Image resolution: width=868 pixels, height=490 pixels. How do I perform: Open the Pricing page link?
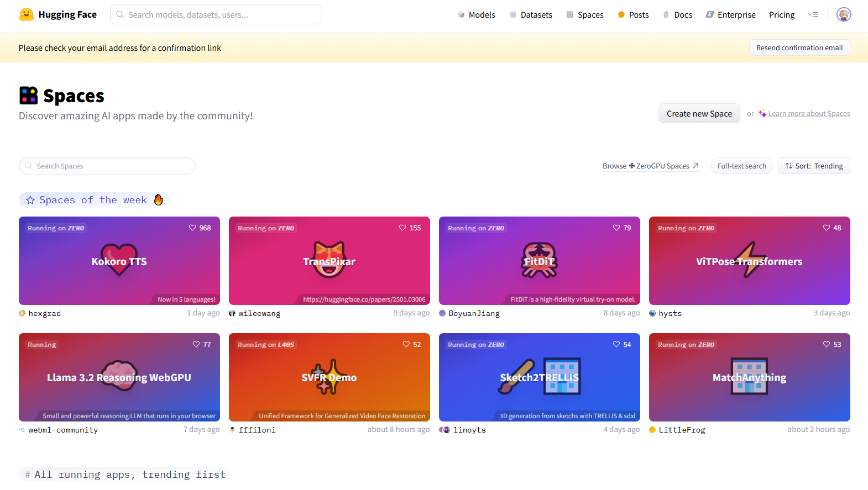[x=782, y=15]
